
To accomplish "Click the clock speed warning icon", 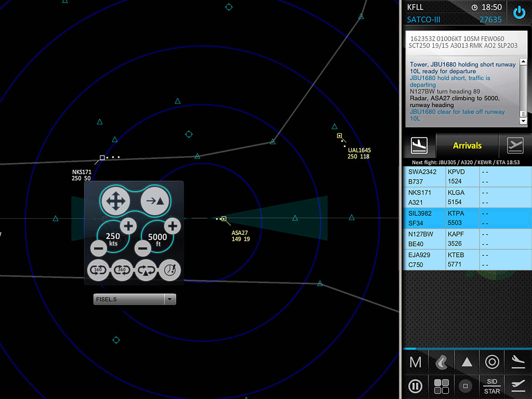I will click(170, 270).
